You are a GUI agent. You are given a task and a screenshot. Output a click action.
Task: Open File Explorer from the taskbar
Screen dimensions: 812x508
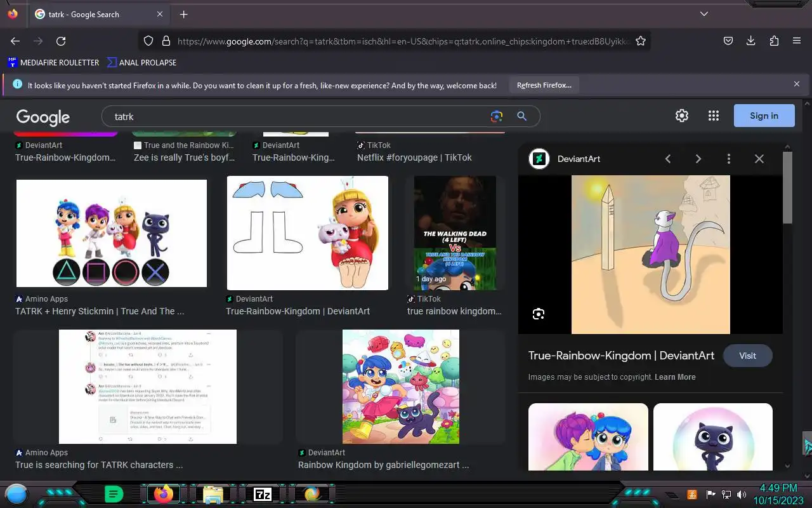(213, 494)
